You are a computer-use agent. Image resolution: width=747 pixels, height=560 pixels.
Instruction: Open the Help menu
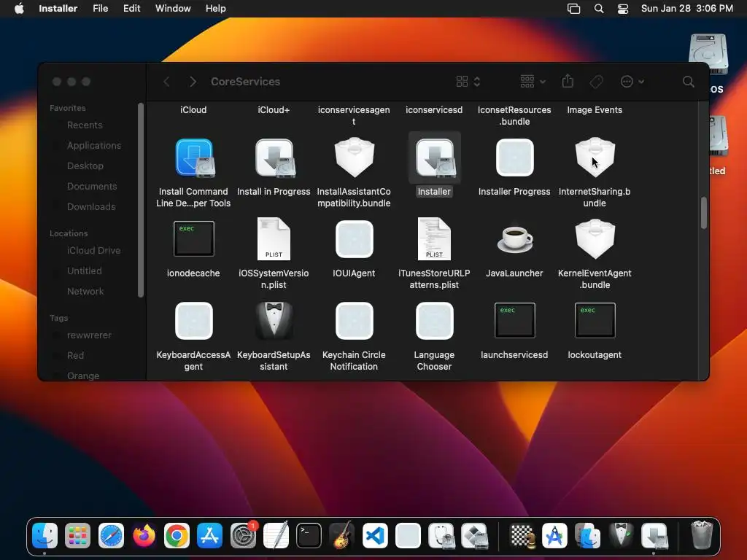pos(215,9)
